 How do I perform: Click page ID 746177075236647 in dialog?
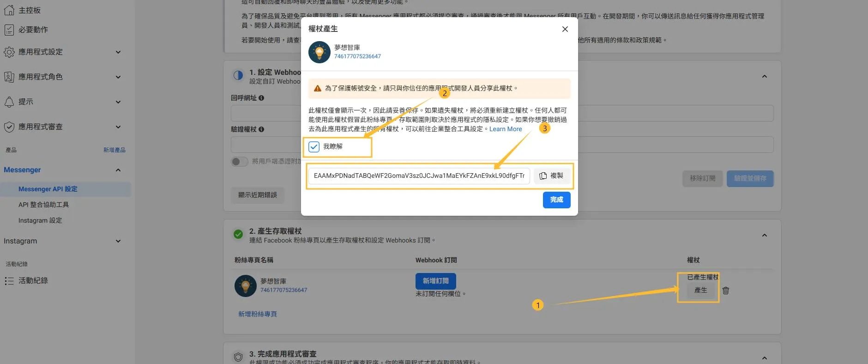click(x=357, y=56)
